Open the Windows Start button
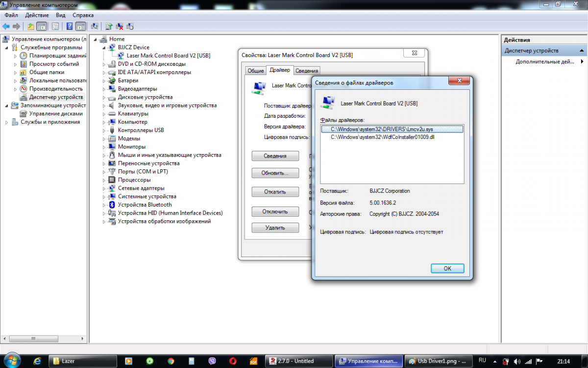 point(12,360)
